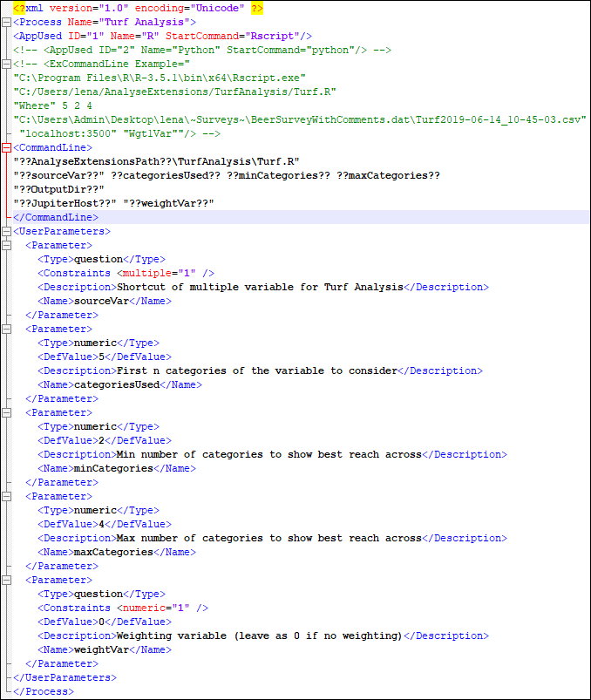The height and width of the screenshot is (700, 591).
Task: Collapse the Parameter block containing minCategories
Action: [6, 412]
